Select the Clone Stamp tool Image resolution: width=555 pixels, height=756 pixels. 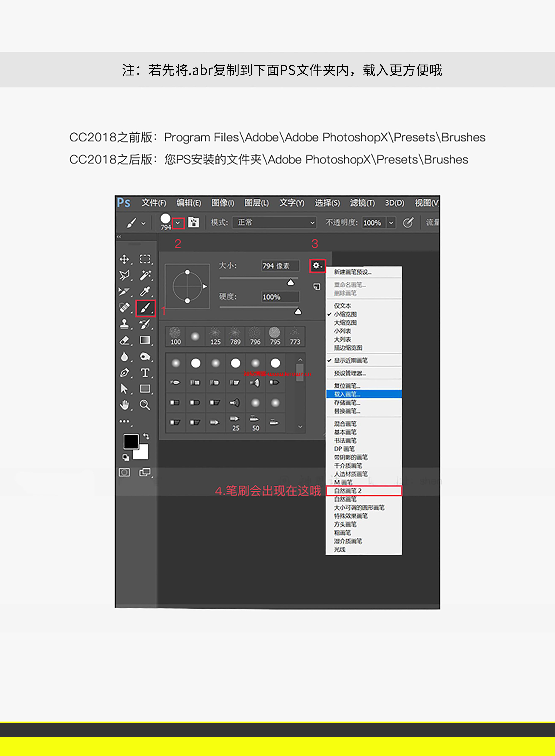tap(124, 324)
